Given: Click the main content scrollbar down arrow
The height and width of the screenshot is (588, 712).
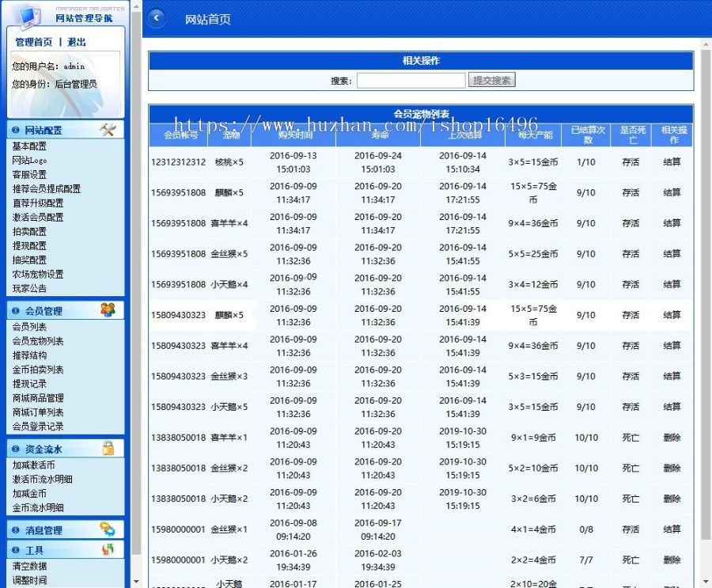Looking at the screenshot, I should 706,582.
